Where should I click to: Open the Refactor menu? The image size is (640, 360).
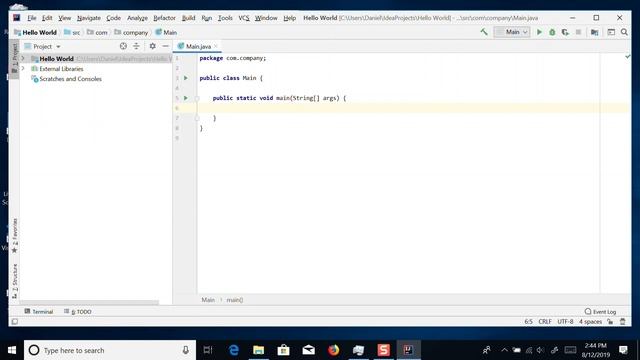[x=164, y=18]
